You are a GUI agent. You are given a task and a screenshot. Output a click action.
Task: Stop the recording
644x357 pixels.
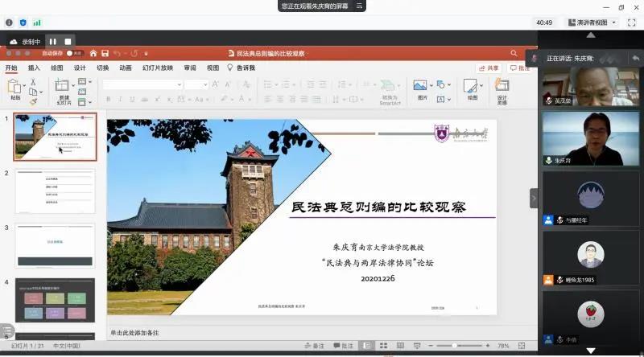[x=68, y=41]
